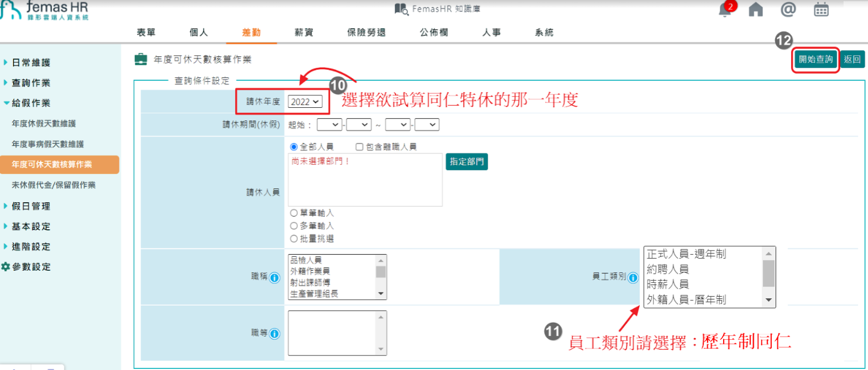868x370 pixels.
Task: Open the @ mail icon
Action: (788, 9)
